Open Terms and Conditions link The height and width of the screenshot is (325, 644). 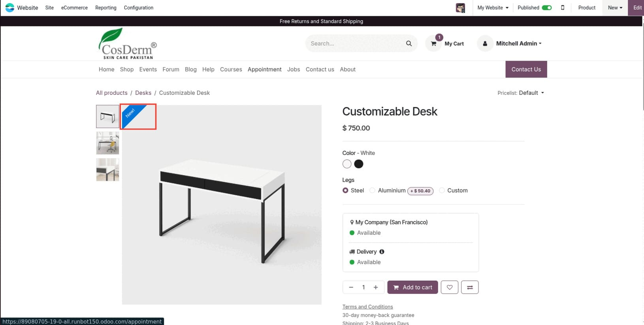[367, 307]
